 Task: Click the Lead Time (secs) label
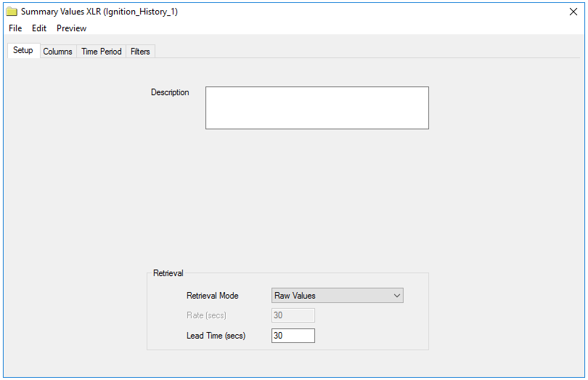click(x=216, y=336)
